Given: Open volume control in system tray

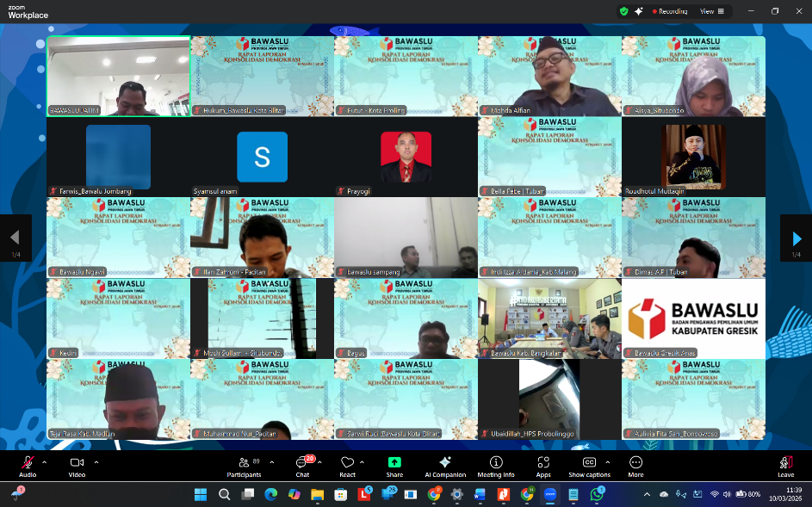Looking at the screenshot, I should point(727,495).
